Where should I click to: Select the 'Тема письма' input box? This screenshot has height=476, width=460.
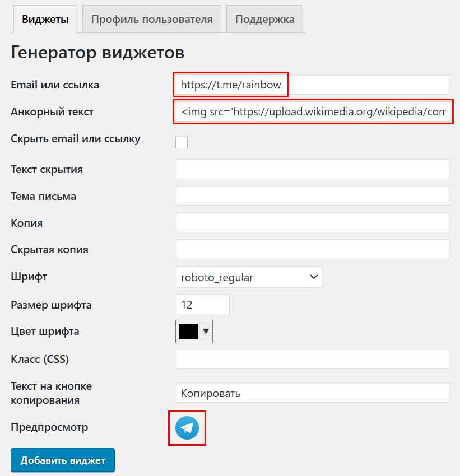tap(313, 196)
